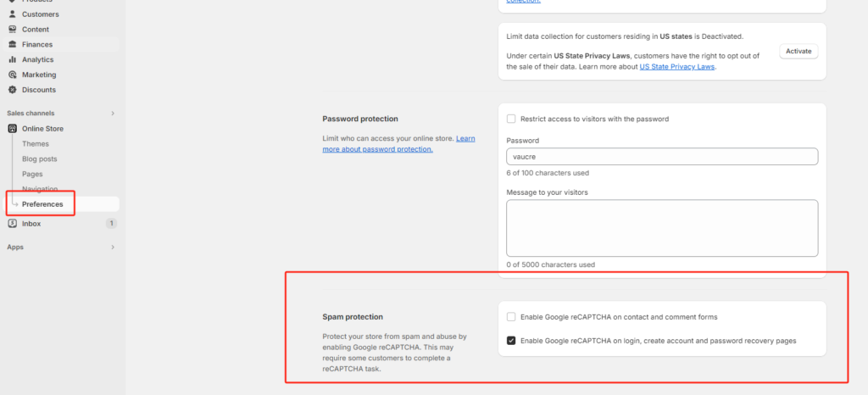This screenshot has height=395, width=868.
Task: Enable reCAPTCHA on contact and comment forms
Action: tap(511, 317)
